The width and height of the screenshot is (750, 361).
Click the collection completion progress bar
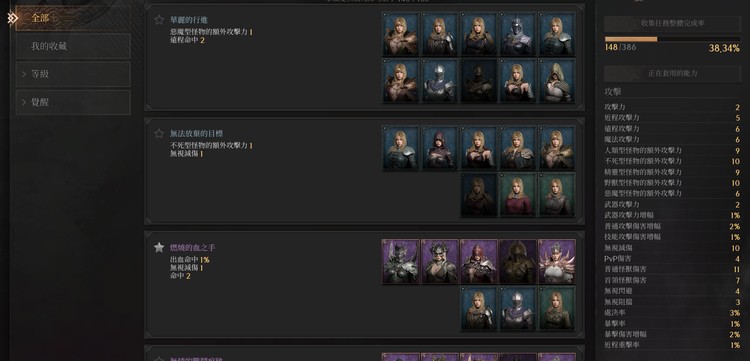click(672, 39)
